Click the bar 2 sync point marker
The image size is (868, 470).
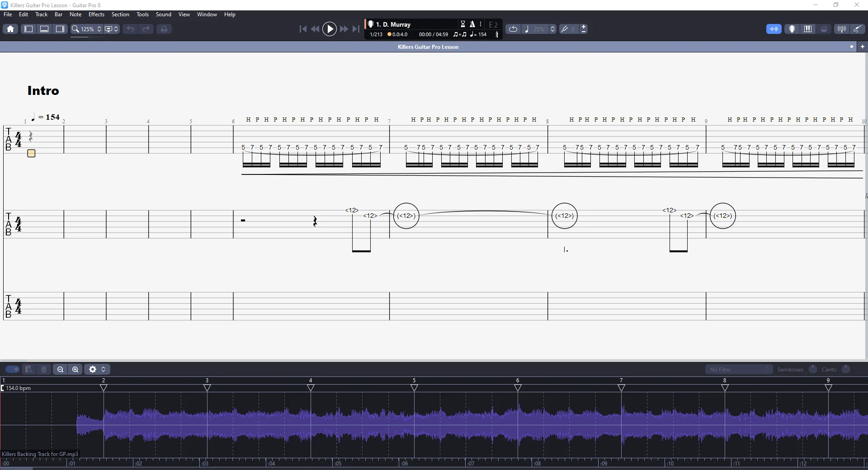coord(104,388)
